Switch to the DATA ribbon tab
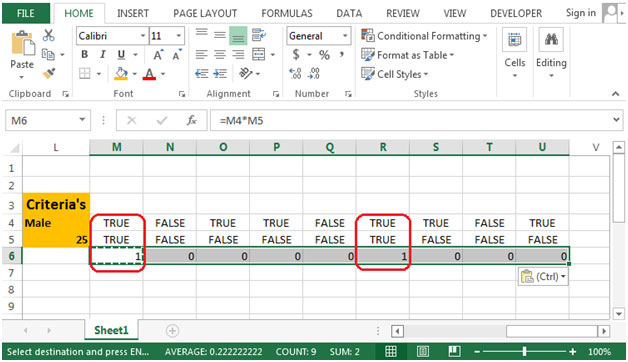The image size is (628, 362). click(x=349, y=14)
